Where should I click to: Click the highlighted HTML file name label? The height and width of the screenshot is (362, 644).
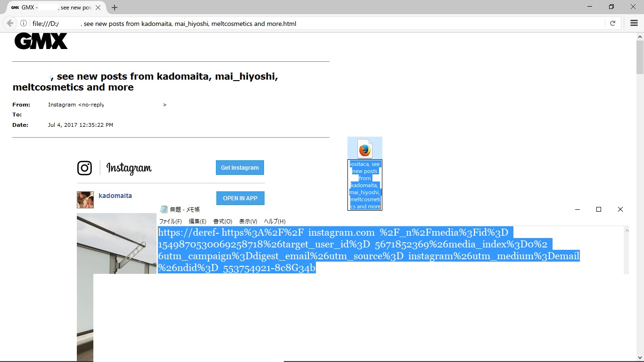click(x=365, y=185)
